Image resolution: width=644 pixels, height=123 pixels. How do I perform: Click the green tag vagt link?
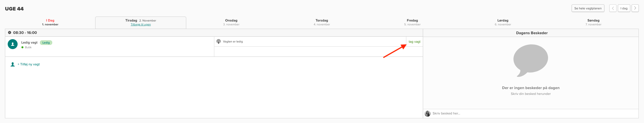(x=414, y=42)
